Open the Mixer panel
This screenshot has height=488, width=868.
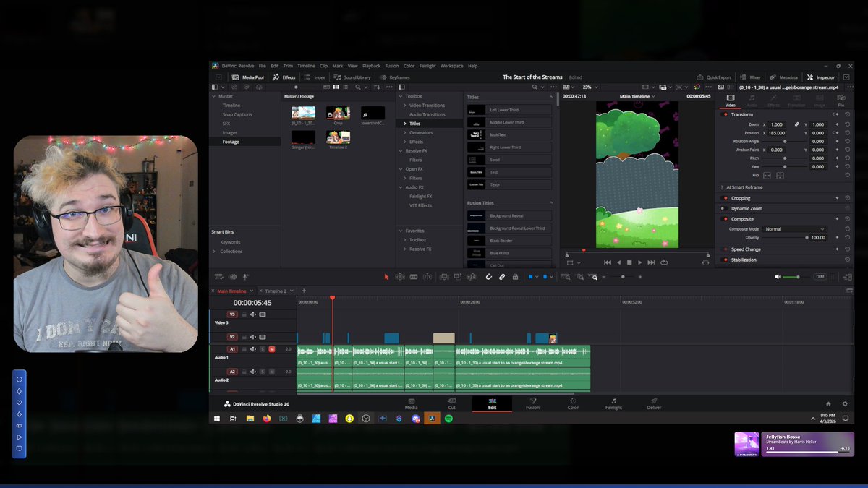[x=750, y=77]
